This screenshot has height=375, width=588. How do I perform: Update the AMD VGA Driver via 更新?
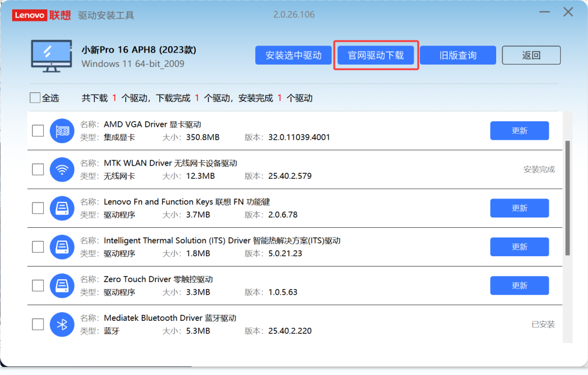point(519,131)
